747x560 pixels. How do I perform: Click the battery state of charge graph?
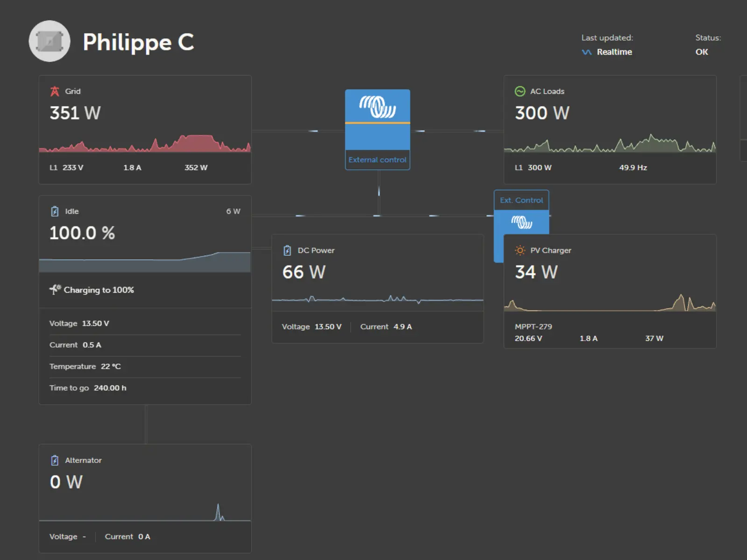145,262
